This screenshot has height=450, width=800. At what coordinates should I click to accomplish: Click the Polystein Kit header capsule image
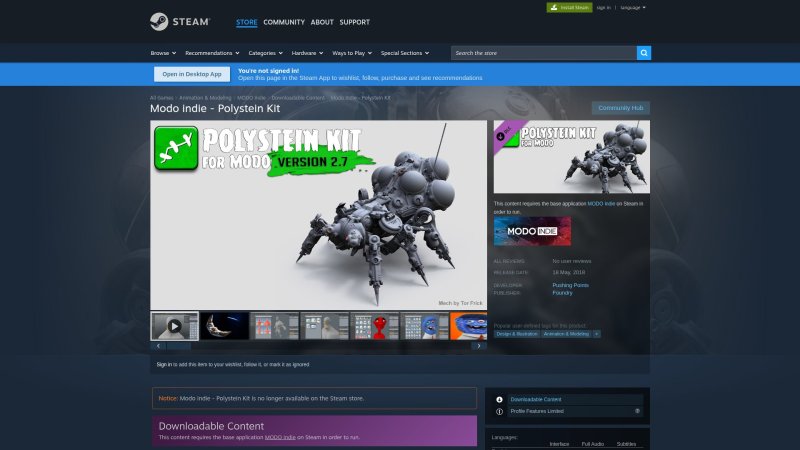pos(571,157)
